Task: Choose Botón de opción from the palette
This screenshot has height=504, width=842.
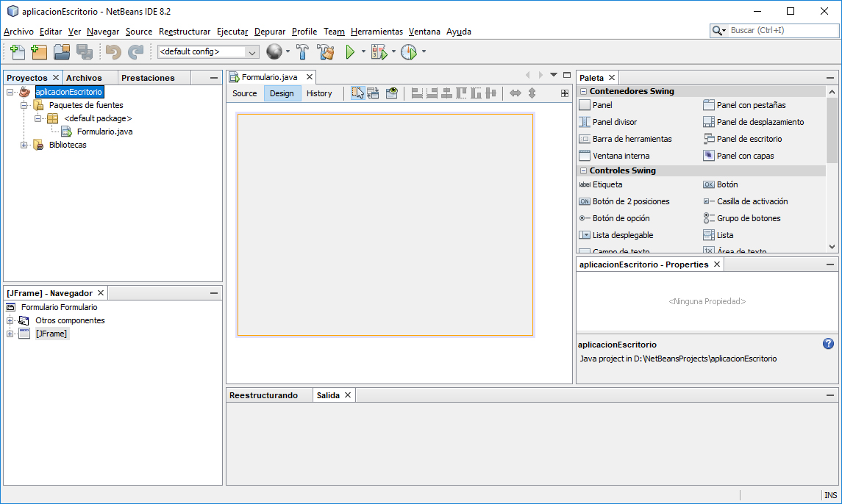Action: [x=614, y=218]
